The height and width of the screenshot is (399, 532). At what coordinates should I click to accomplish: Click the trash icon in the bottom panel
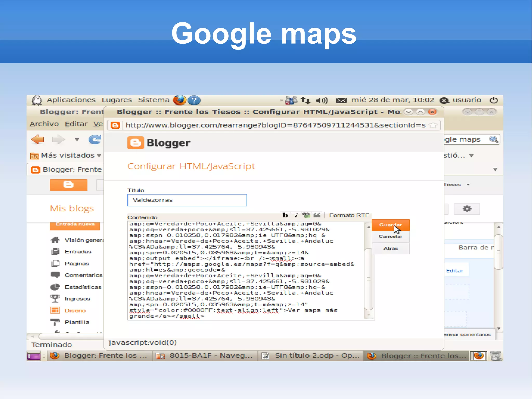click(x=496, y=356)
